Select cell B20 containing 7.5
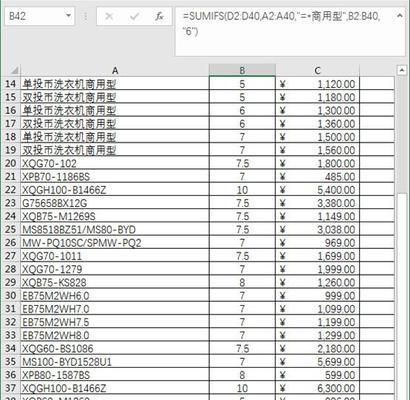The image size is (410, 400). pos(242,163)
